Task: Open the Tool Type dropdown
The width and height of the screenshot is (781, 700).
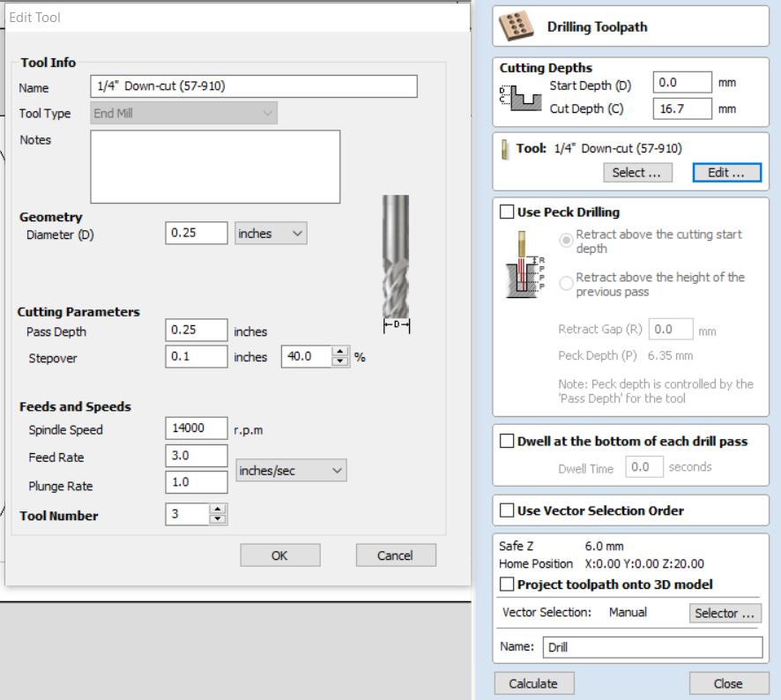Action: click(184, 113)
